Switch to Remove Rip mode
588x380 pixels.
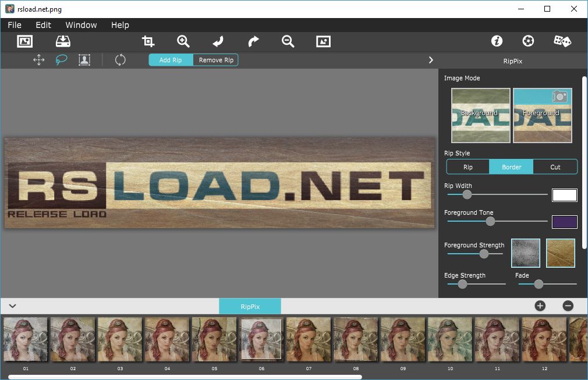click(216, 60)
